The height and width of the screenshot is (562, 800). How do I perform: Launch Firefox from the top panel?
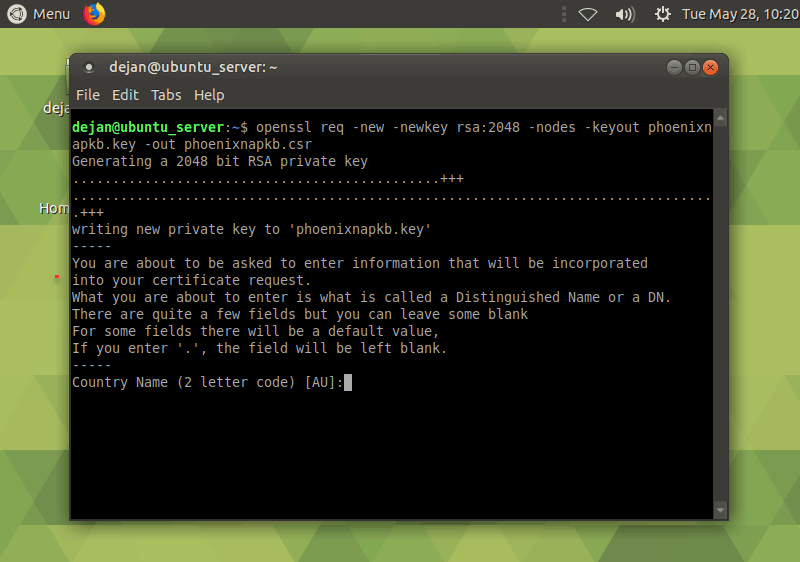(x=94, y=14)
